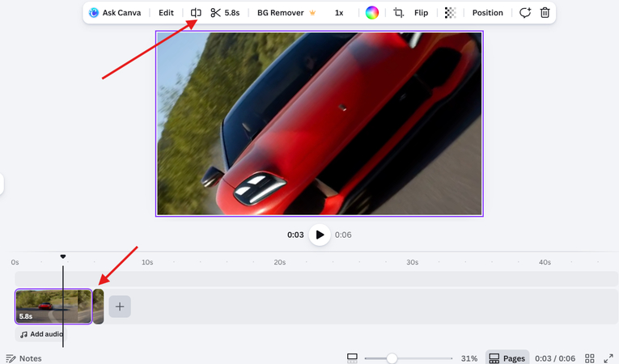This screenshot has width=619, height=364.
Task: Open the rainbow color adjust circle
Action: [x=372, y=13]
